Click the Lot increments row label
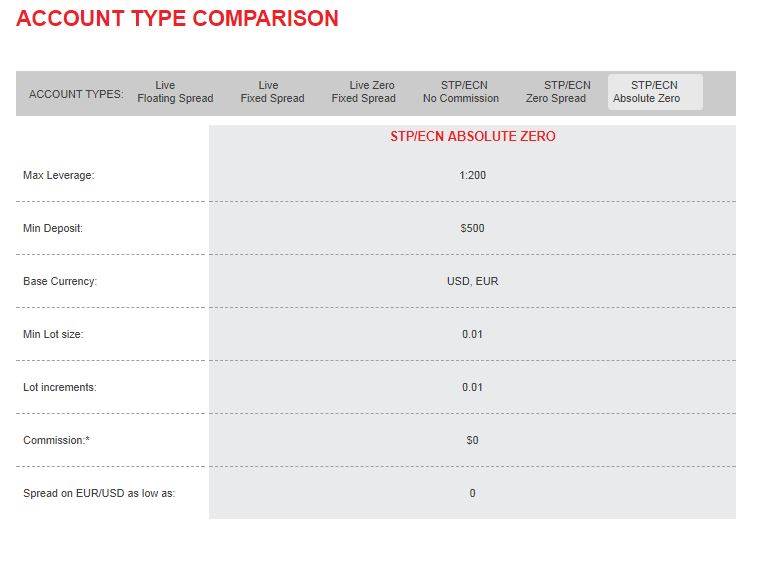 click(60, 387)
